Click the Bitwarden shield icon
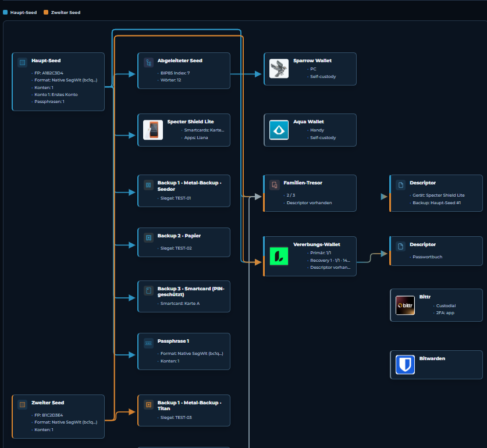487x448 pixels. [x=405, y=364]
